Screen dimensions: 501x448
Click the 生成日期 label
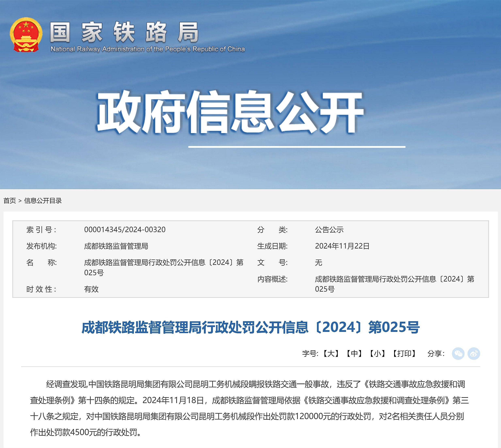coord(272,246)
